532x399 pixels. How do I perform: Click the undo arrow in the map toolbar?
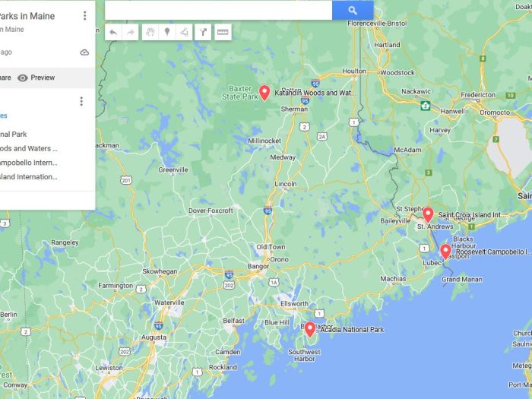(113, 32)
